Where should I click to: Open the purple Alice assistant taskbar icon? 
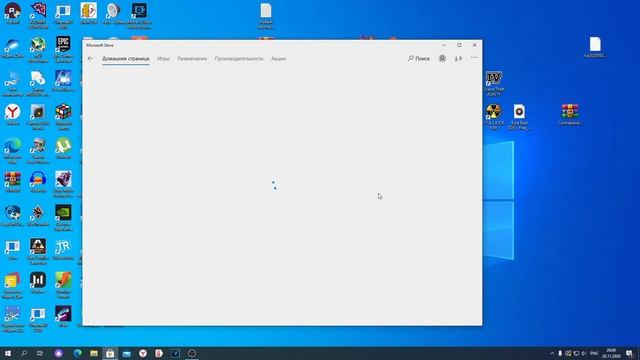pos(59,353)
